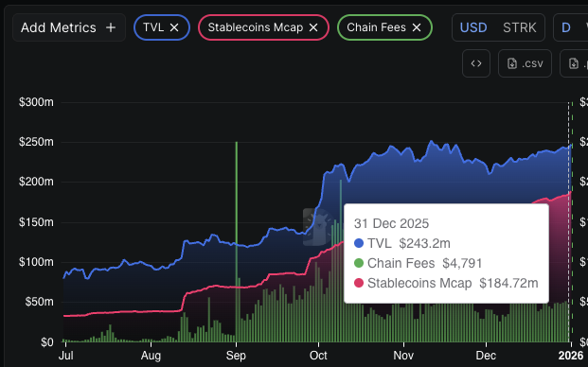Click the green Chain Fees dot in tooltip
The image size is (588, 367).
tap(359, 263)
